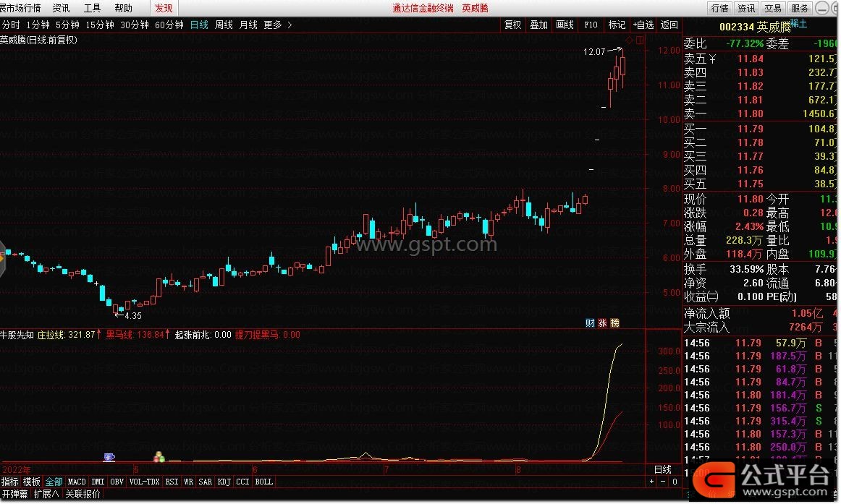Click the 资讯 button at top right
Screen dimensions: 841x504
(x=746, y=8)
